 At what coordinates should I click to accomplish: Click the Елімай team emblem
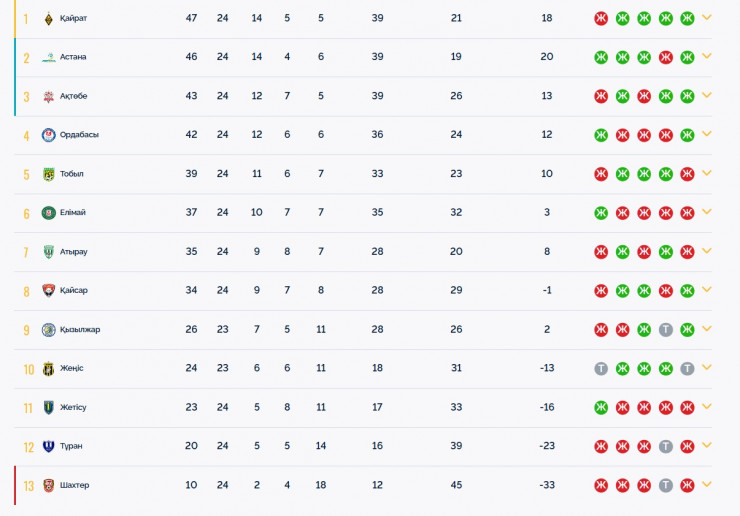pyautogui.click(x=48, y=213)
